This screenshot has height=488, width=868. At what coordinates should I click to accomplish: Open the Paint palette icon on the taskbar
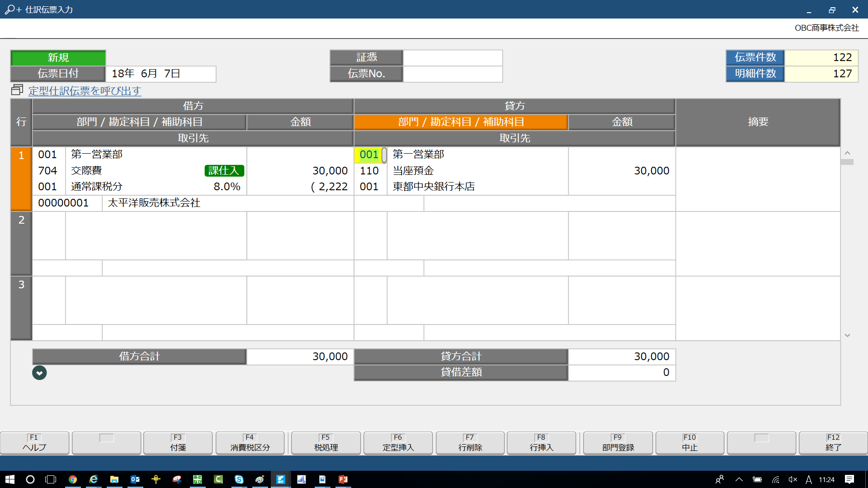coord(260,479)
